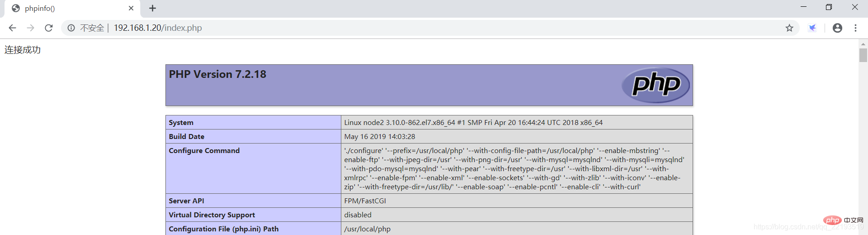Screen dimensions: 868x235
Task: Open the user profile icon
Action: [x=837, y=28]
